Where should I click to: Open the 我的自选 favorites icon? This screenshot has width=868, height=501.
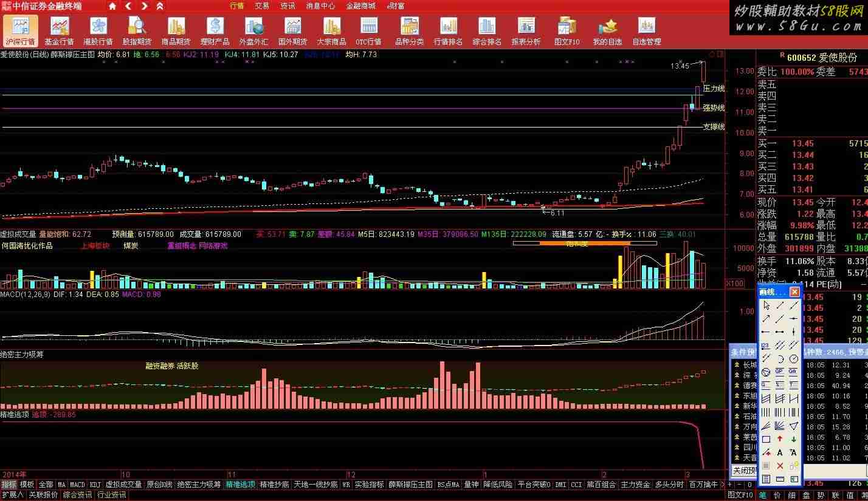607,31
